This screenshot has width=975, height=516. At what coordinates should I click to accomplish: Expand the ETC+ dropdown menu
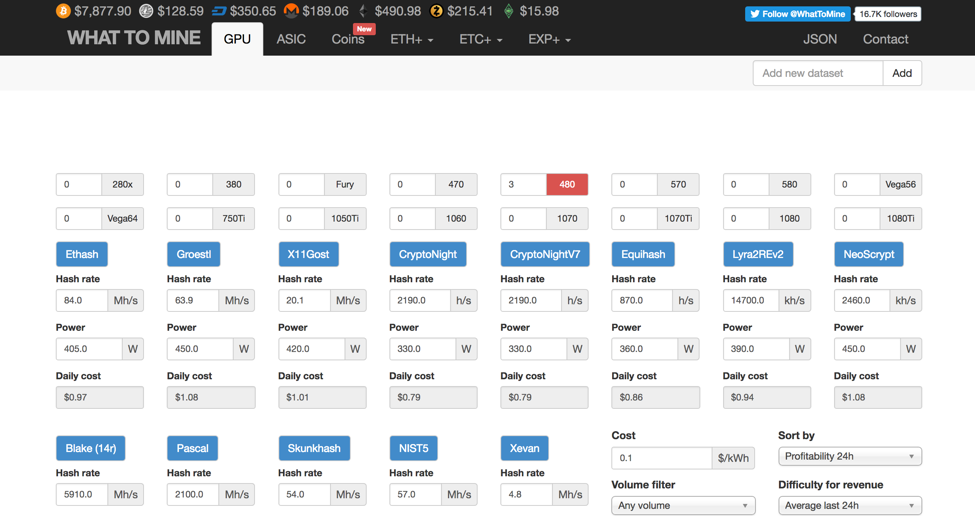point(481,39)
